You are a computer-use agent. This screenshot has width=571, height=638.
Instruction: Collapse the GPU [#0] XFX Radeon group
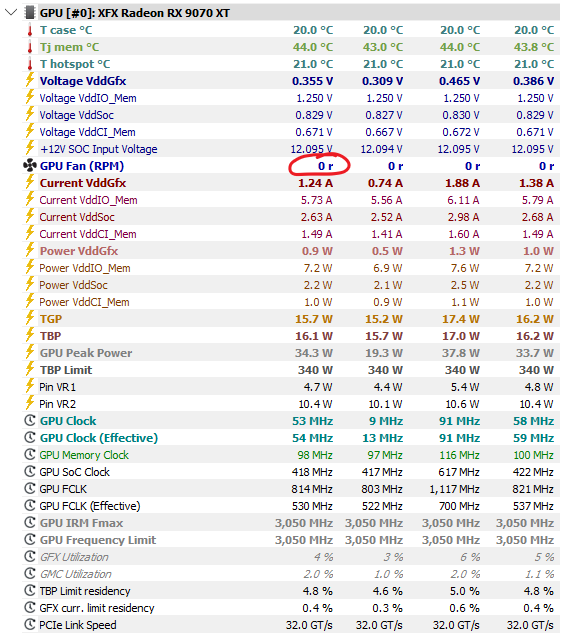click(11, 12)
